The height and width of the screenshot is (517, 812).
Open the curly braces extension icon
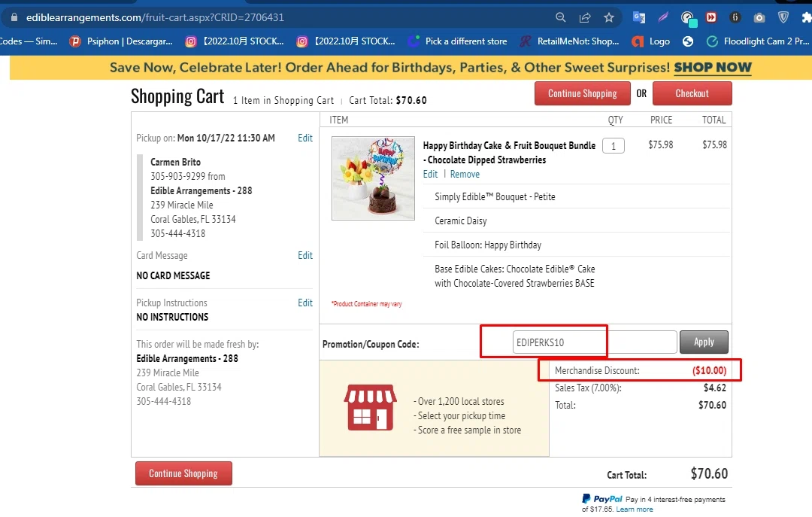pyautogui.click(x=735, y=17)
